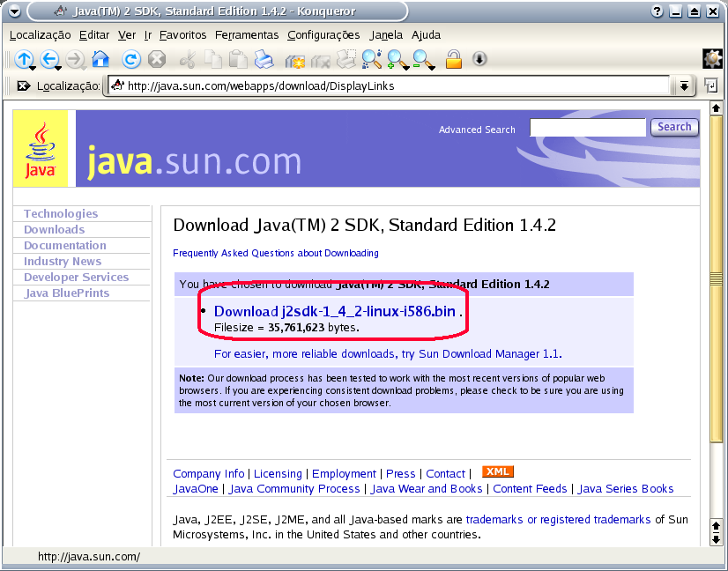
Task: Click into the page search text field
Action: coord(588,127)
